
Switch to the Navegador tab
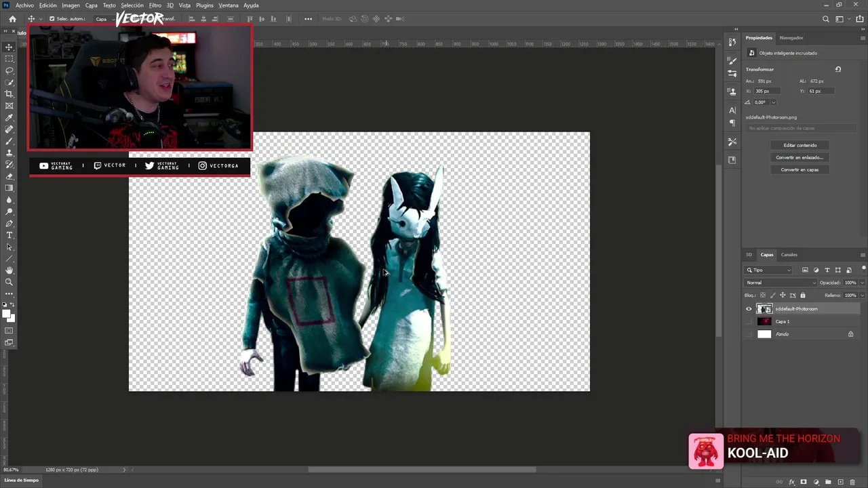click(791, 38)
